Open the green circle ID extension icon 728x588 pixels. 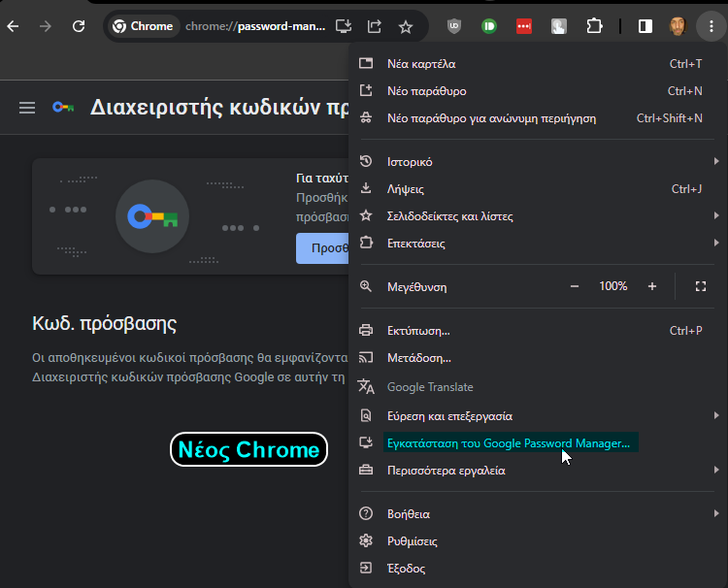tap(489, 26)
